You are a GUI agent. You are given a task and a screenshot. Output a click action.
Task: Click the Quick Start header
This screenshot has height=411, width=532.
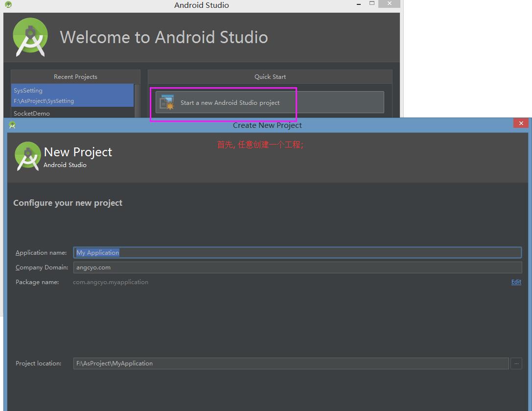click(270, 77)
